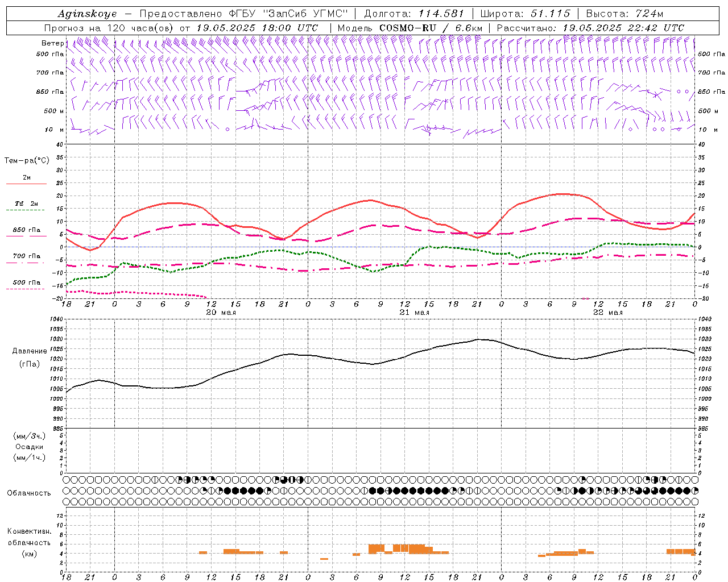The width and height of the screenshot is (728, 582).
Task: Click the left-side "500 м" wind level label
Action: pos(54,111)
